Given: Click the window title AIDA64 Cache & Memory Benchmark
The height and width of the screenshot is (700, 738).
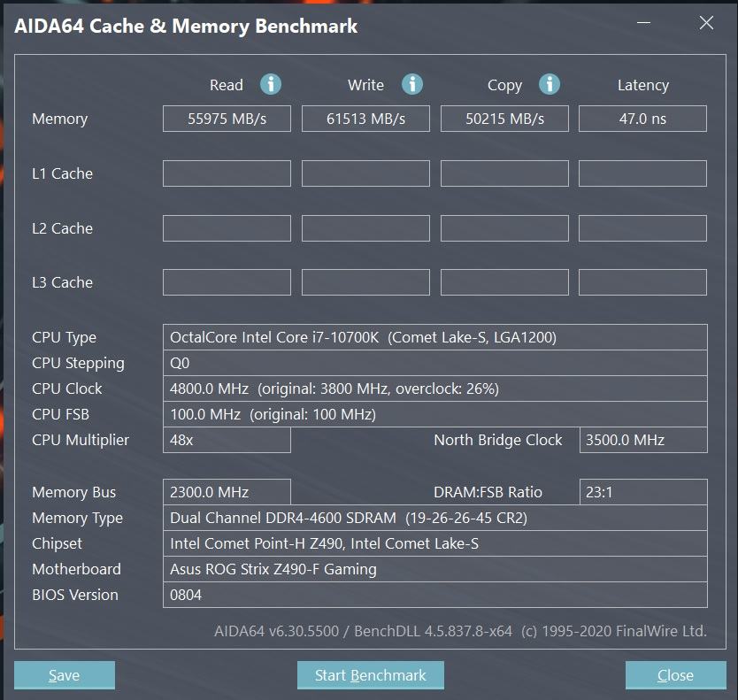Looking at the screenshot, I should tap(186, 27).
